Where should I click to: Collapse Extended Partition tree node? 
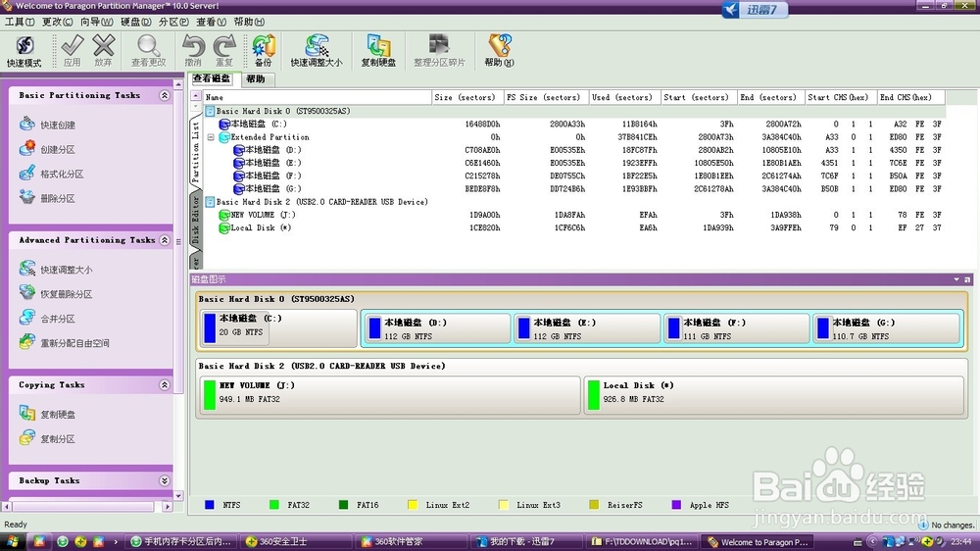click(x=211, y=137)
